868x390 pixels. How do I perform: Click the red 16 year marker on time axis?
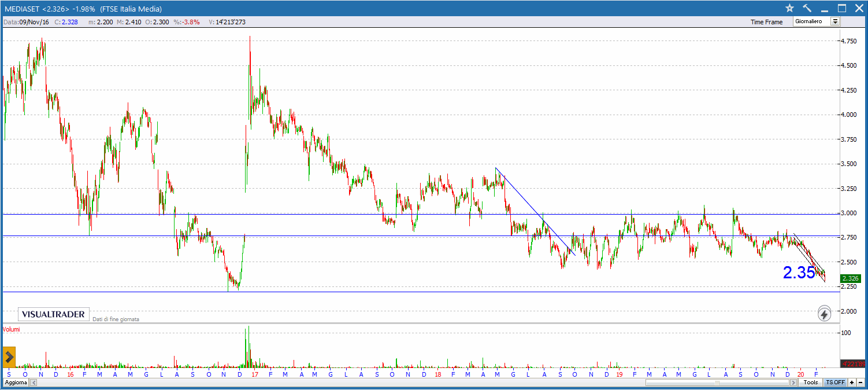click(70, 374)
